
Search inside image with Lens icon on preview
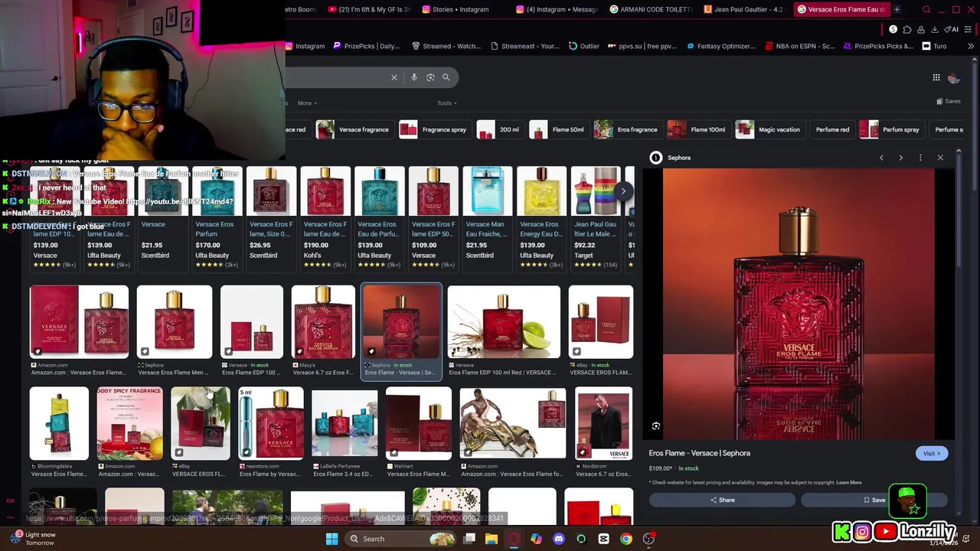tap(656, 426)
